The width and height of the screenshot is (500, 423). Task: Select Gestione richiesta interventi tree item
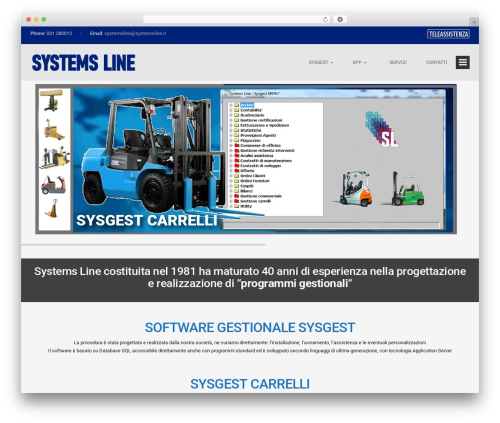[x=267, y=151]
